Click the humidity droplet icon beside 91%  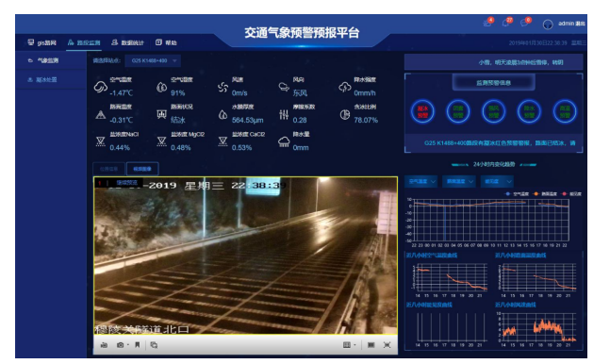coord(161,87)
